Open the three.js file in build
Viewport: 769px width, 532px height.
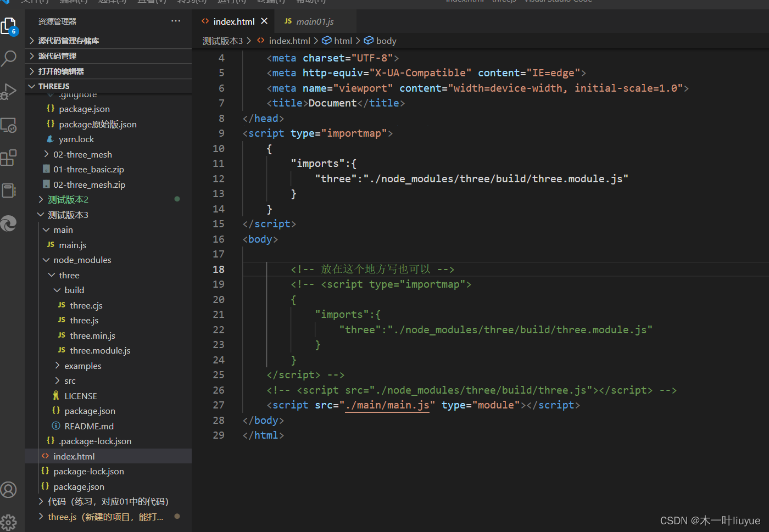click(x=108, y=320)
